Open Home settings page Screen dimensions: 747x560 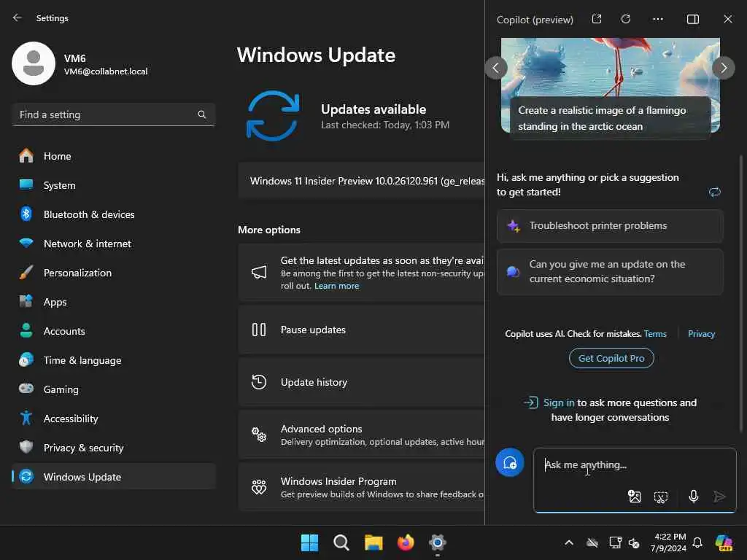(x=114, y=156)
